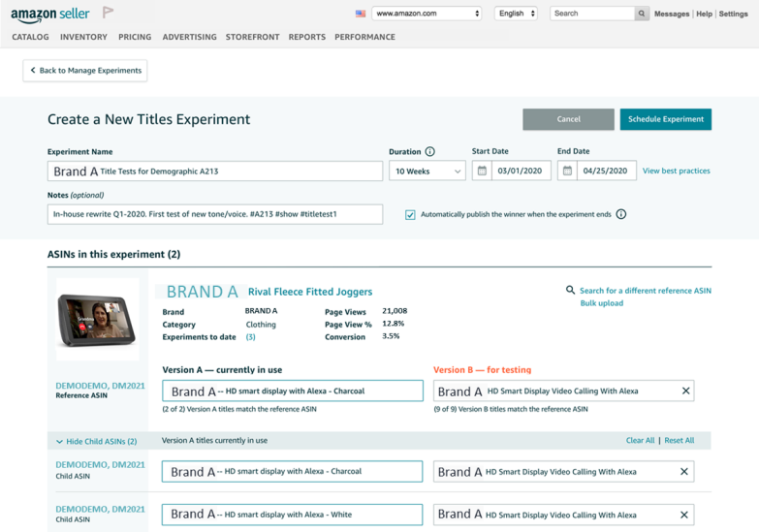Image resolution: width=759 pixels, height=532 pixels.
Task: Open the 10 Weeks duration dropdown
Action: 427,171
